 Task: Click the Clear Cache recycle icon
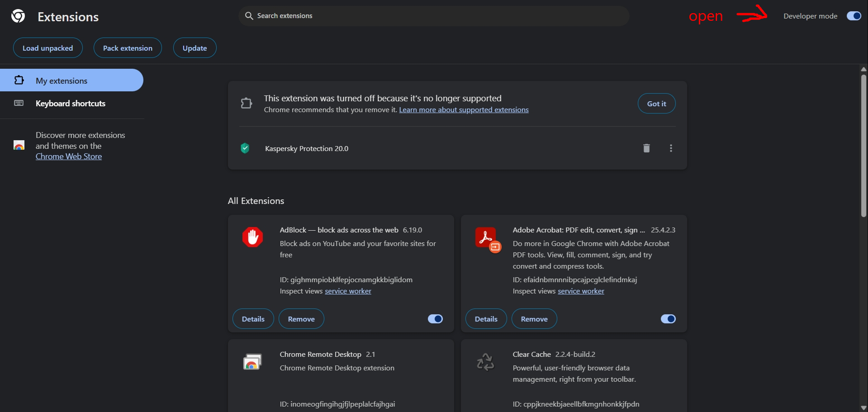tap(485, 362)
